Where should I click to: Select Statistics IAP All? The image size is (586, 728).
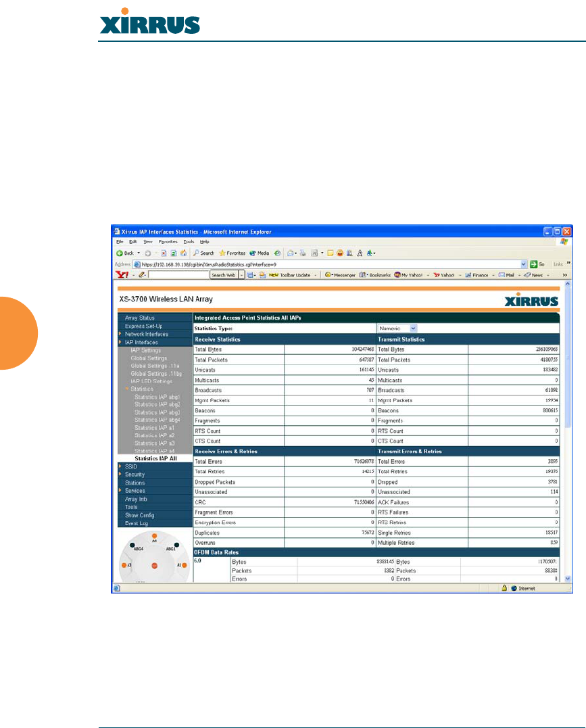[x=155, y=458]
